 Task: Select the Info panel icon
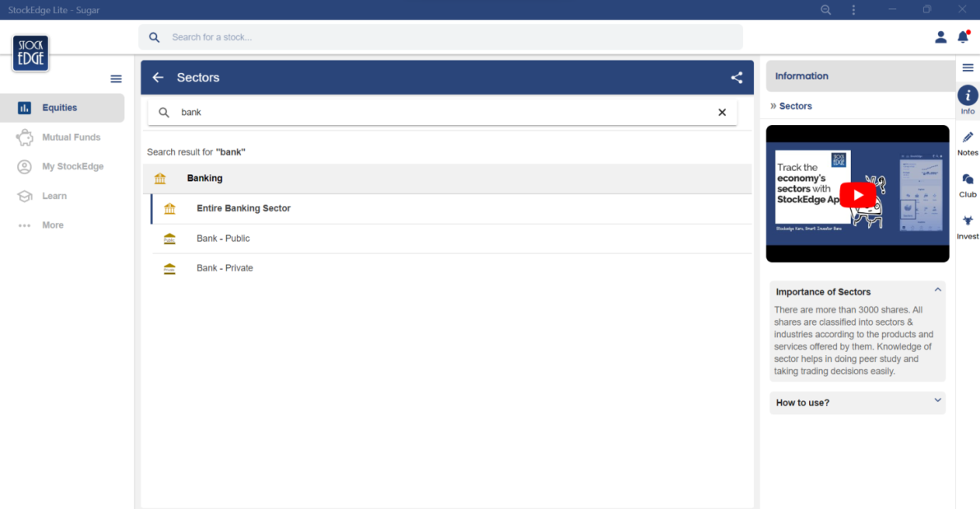(x=968, y=96)
